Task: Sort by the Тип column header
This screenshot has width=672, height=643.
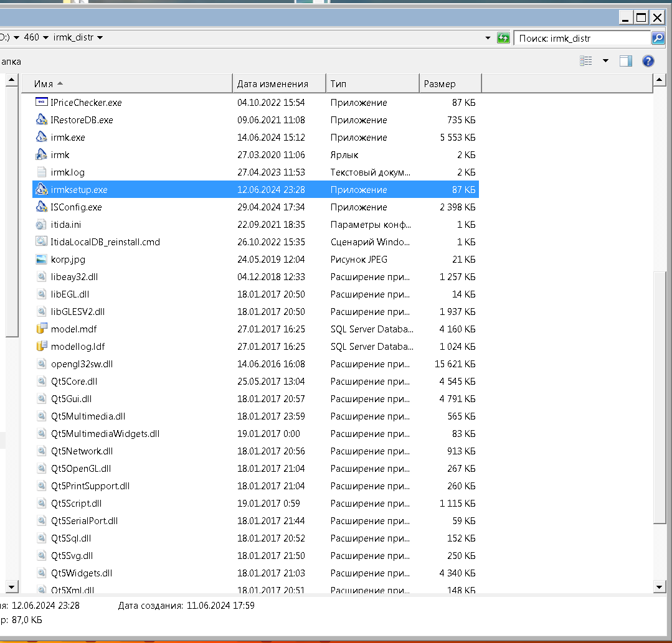Action: tap(373, 83)
